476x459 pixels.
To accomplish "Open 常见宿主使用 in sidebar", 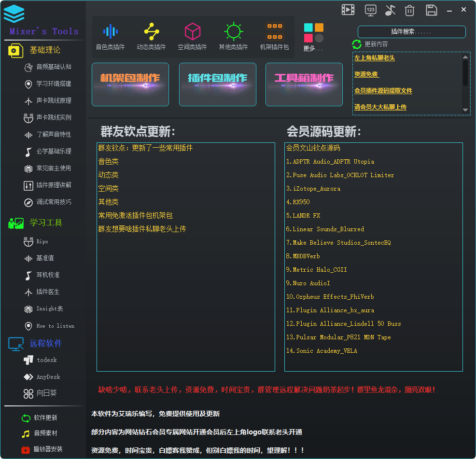I will coord(48,168).
